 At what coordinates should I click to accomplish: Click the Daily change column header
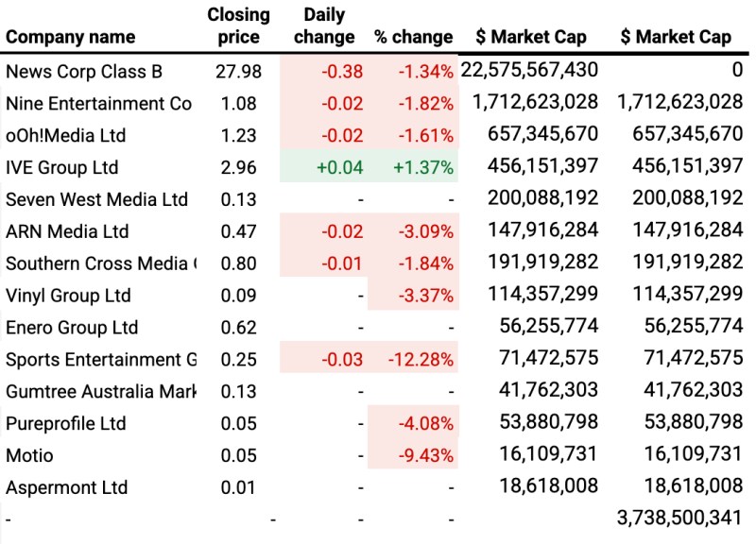[x=324, y=26]
